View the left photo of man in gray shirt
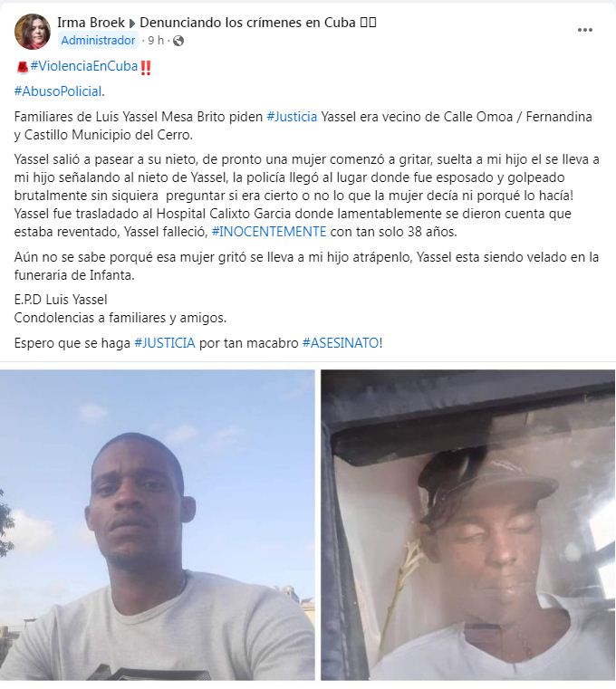Screen dimensions: 616x689 point(158,525)
